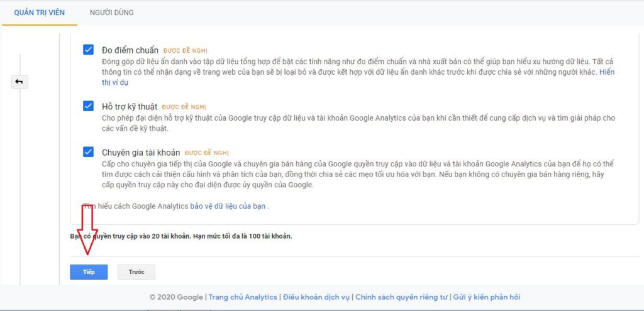Image resolution: width=644 pixels, height=311 pixels.
Task: Switch to the QUẢN TRỊ VIÊN tab
Action: (x=39, y=13)
